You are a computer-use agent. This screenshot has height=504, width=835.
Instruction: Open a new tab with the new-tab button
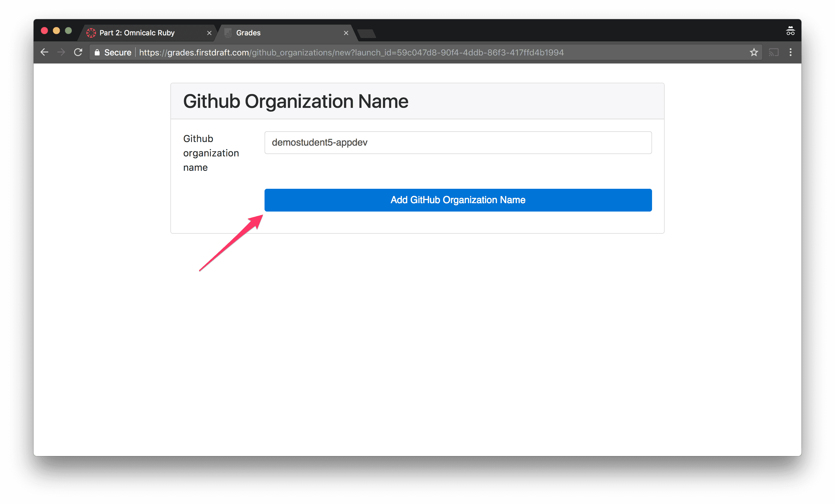[x=367, y=34]
